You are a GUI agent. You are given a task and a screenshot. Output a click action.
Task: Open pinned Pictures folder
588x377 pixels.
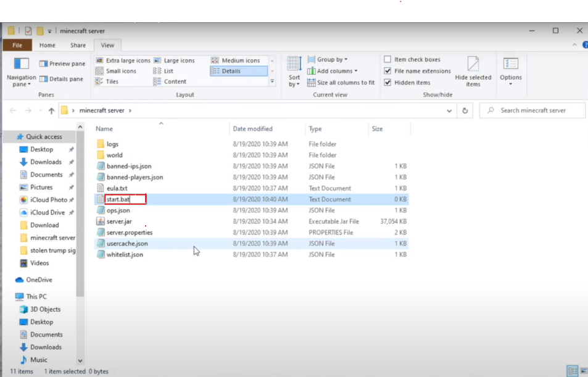pos(41,187)
